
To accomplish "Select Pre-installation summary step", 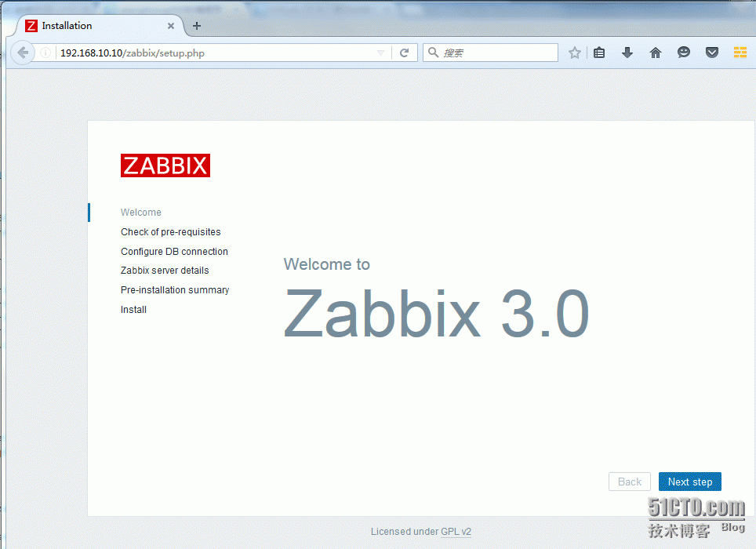I will pos(175,289).
